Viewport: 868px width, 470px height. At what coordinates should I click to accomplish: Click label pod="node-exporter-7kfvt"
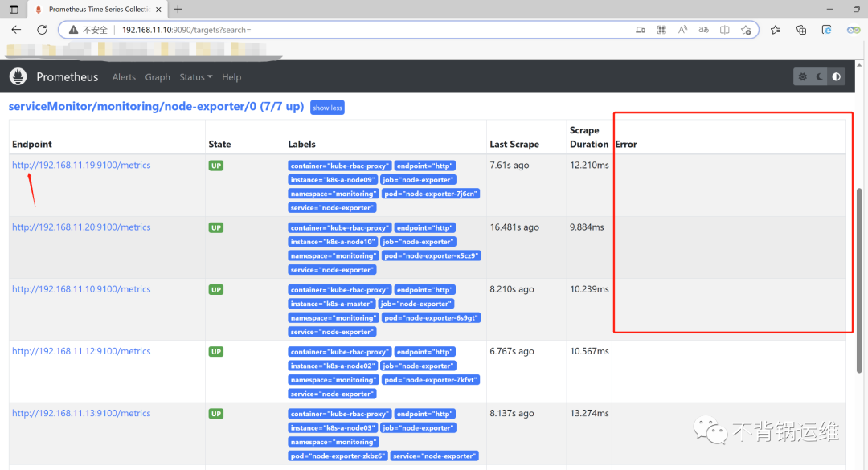[431, 380]
